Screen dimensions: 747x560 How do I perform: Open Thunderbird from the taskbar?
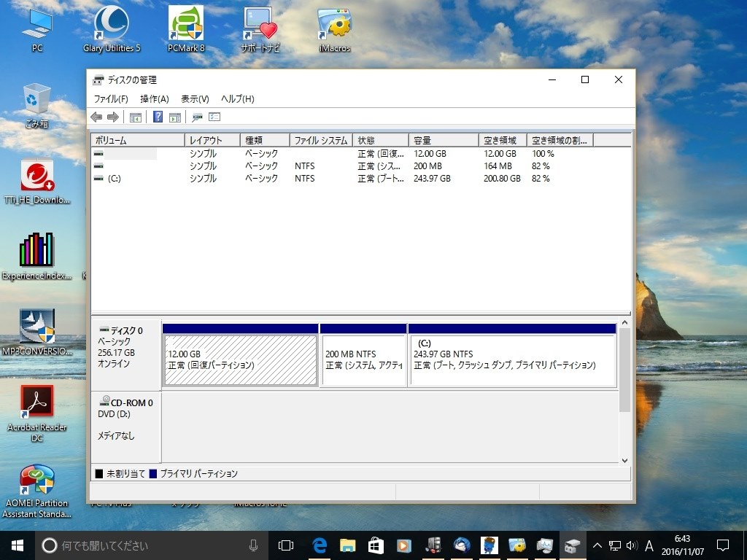pos(461,545)
